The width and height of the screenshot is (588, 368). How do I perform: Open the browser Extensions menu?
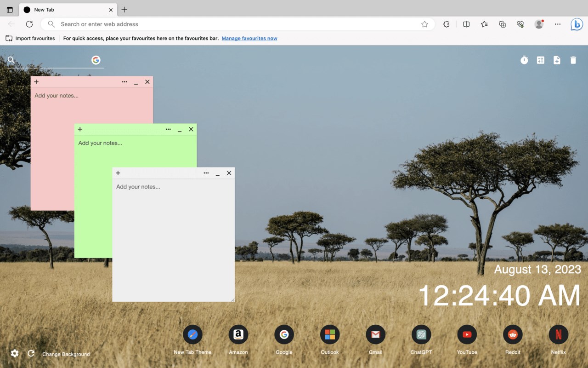tap(447, 24)
